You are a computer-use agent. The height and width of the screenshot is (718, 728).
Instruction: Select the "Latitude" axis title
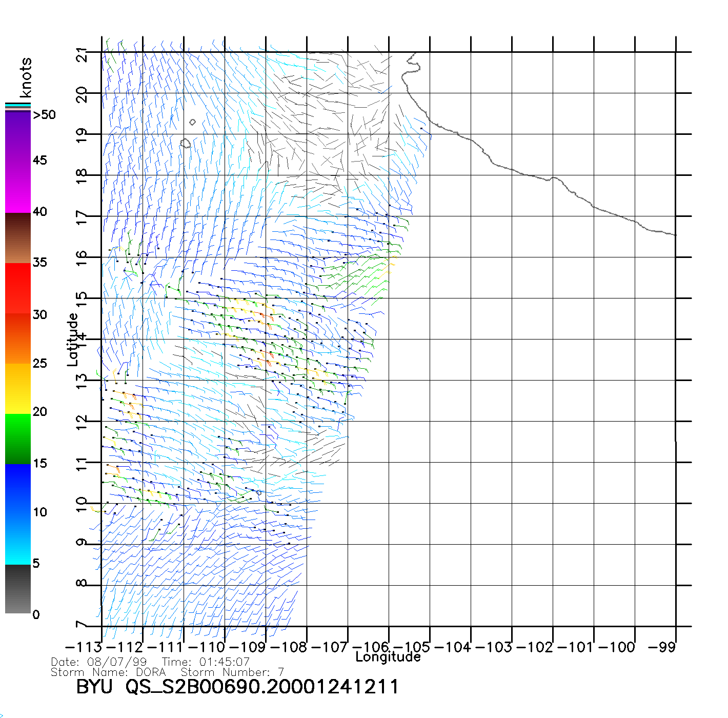point(73,340)
